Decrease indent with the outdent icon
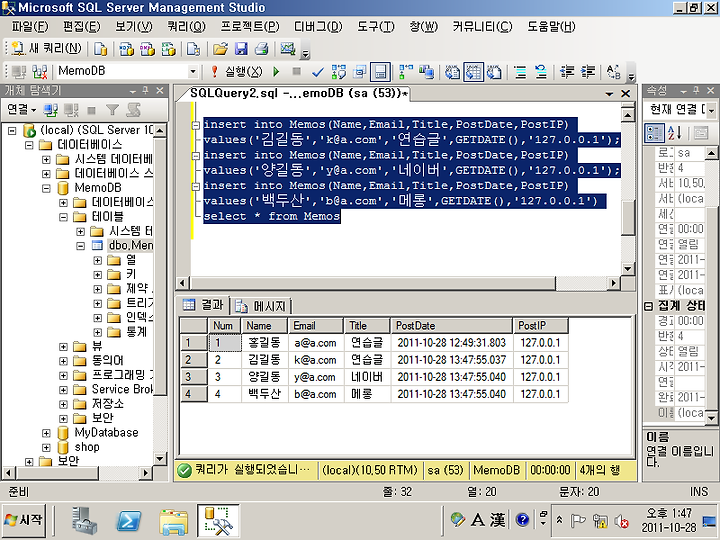The height and width of the screenshot is (540, 720). (x=567, y=72)
